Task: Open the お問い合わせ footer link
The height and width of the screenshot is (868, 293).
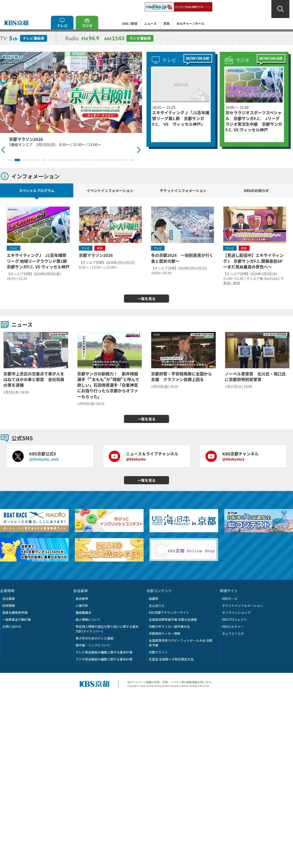Action: [12, 627]
